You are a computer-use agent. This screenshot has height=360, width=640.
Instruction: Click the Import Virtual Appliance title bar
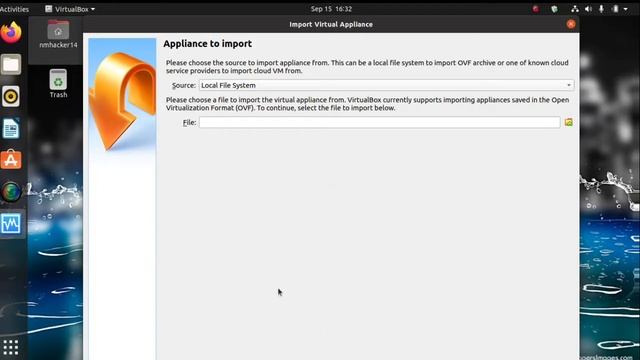pos(331,24)
